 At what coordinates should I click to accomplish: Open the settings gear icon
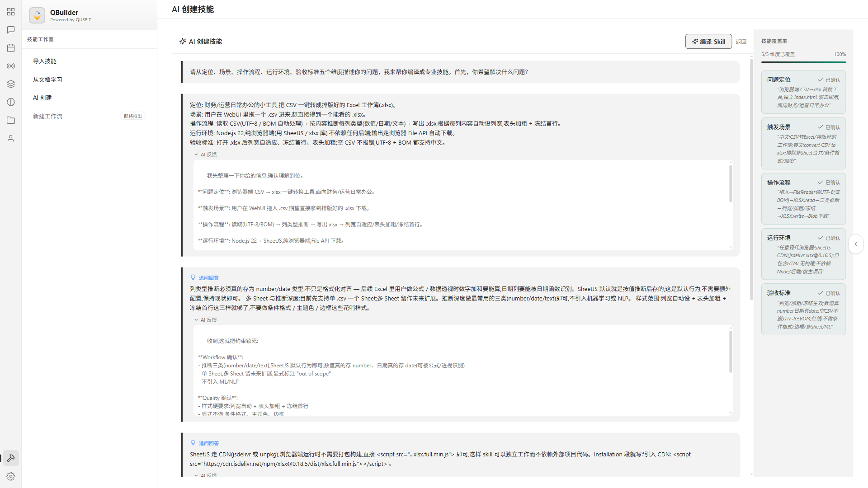pos(11,476)
